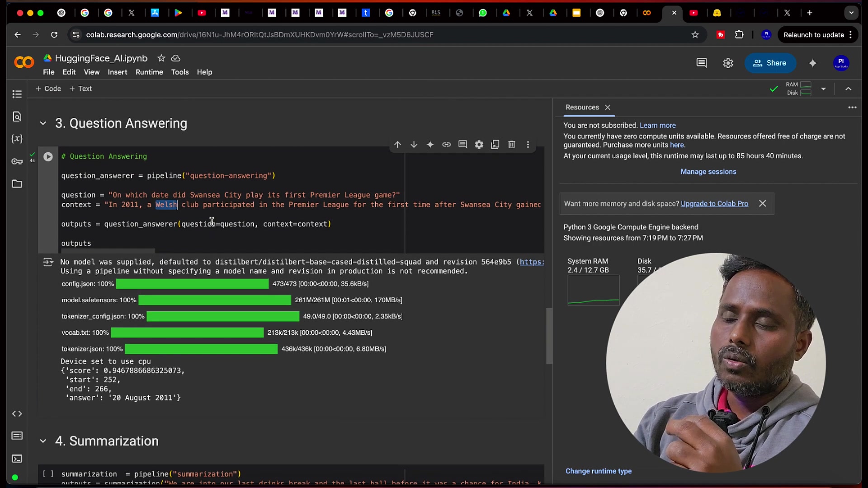Toggle the output actions icon beside output
Screen dimensions: 868x488
coord(47,263)
